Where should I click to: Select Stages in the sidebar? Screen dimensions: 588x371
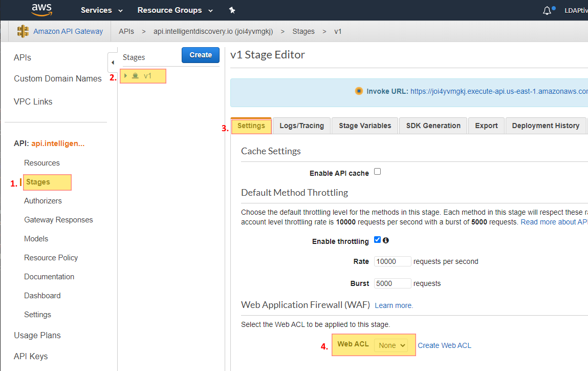tap(38, 182)
